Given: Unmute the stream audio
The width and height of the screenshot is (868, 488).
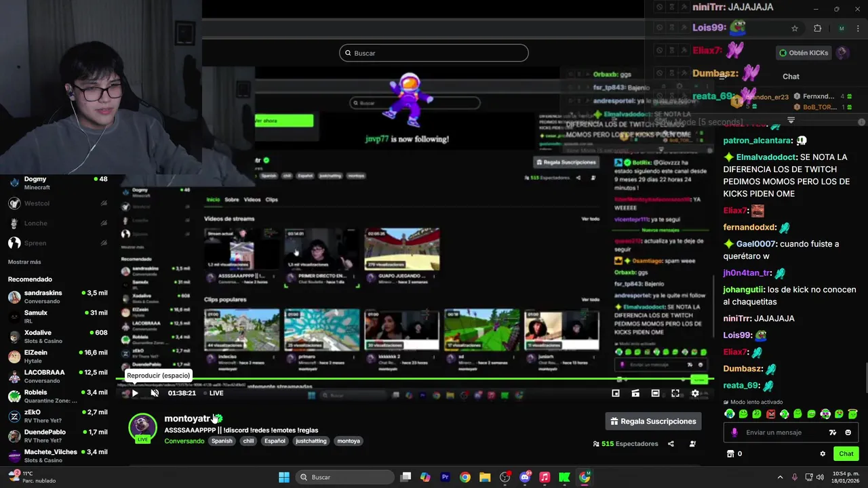Looking at the screenshot, I should tap(155, 393).
